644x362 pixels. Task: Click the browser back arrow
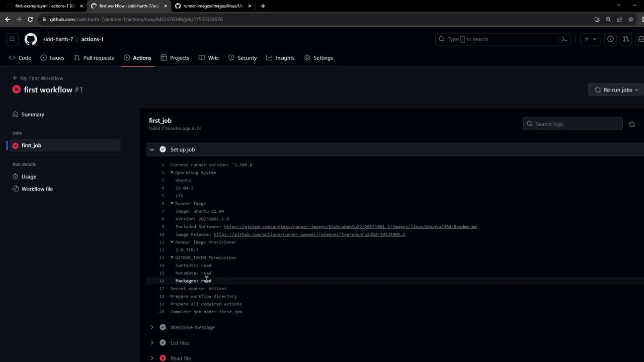(8, 19)
